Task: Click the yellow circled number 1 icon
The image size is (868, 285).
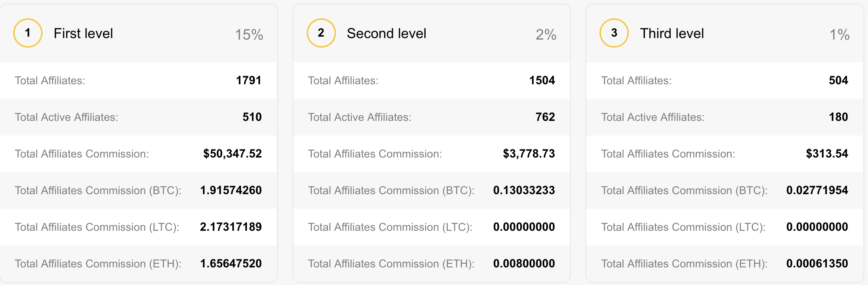Action: coord(28,33)
